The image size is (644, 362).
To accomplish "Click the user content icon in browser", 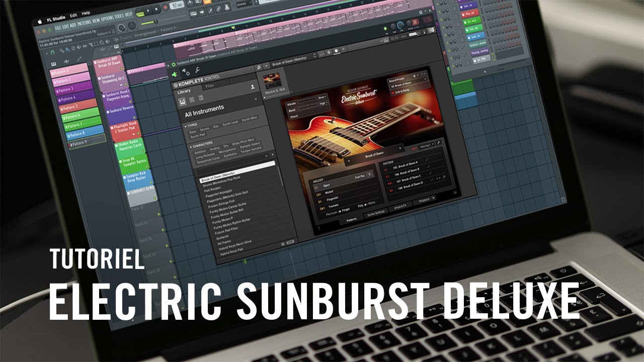I will 253,86.
